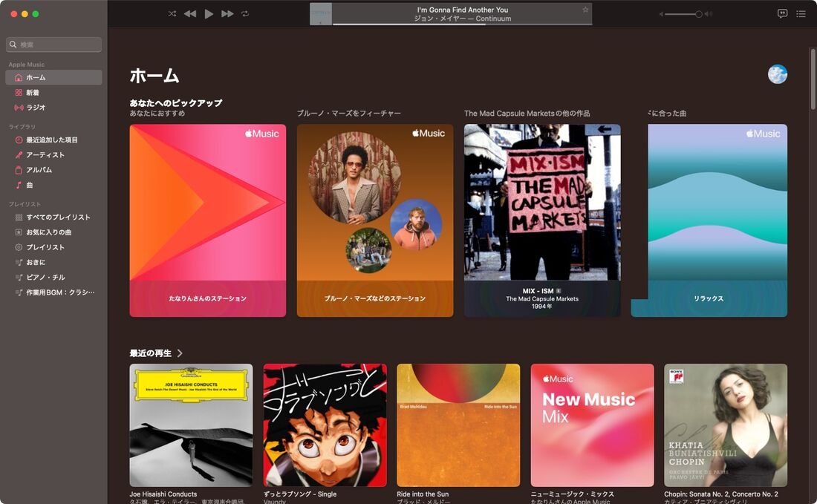Click the vertical scrollbar on right

pos(813,79)
